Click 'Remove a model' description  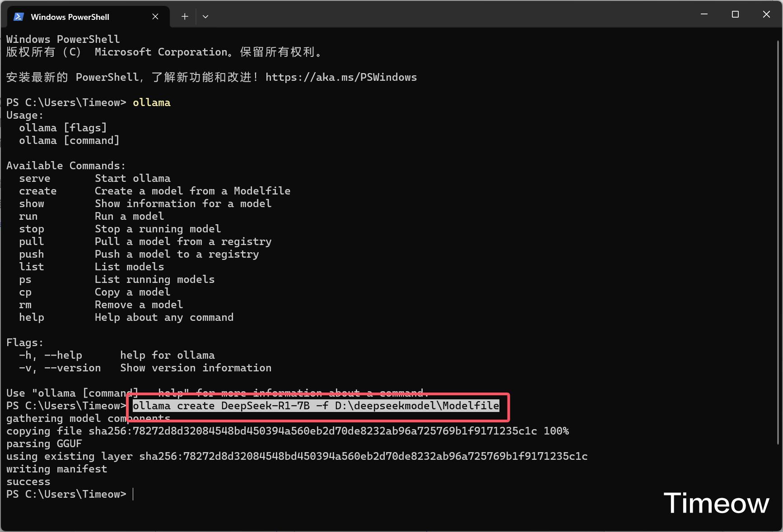click(139, 305)
